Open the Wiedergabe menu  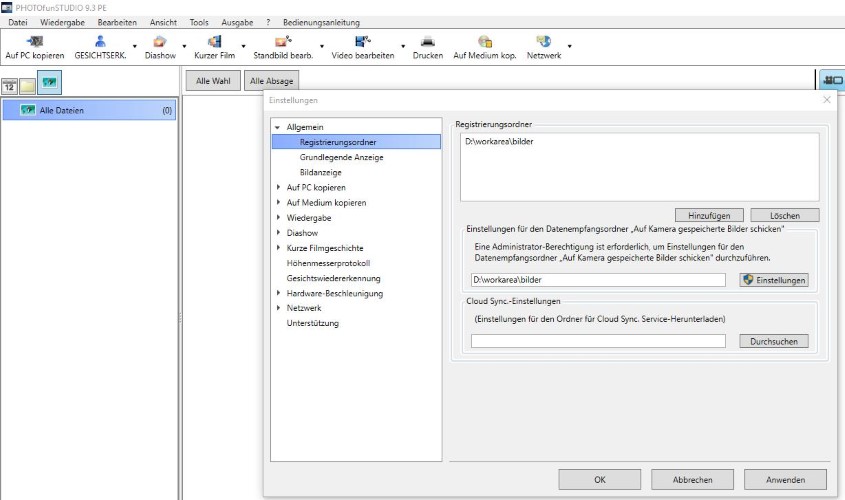coord(63,22)
